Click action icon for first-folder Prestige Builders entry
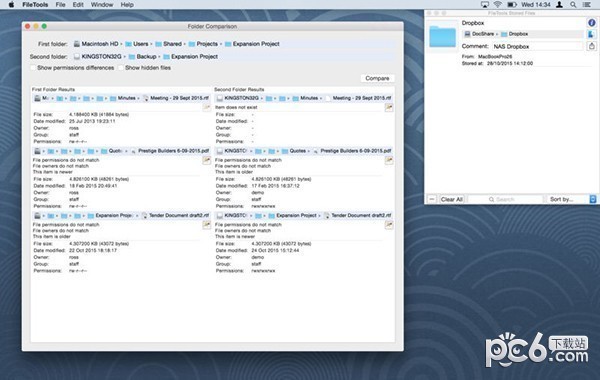 coord(206,160)
